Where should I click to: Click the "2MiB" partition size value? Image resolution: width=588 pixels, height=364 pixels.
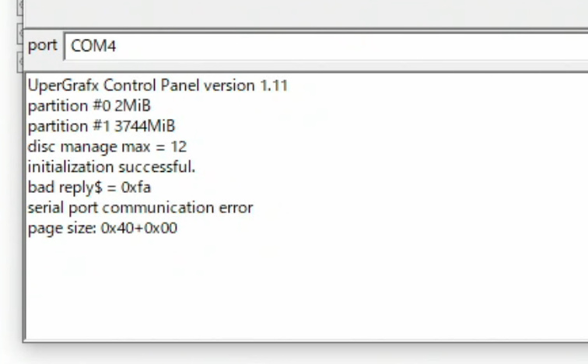coord(132,106)
